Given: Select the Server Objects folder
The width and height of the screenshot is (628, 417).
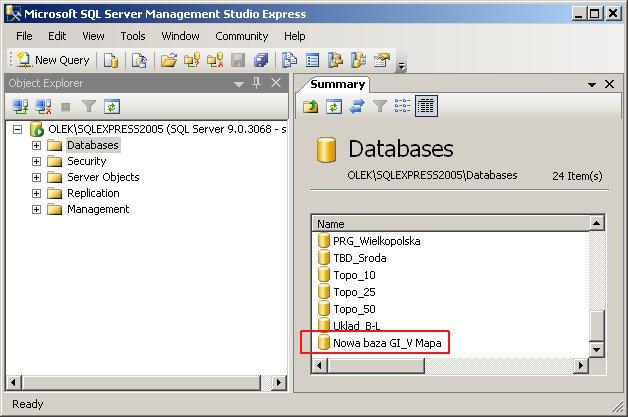Looking at the screenshot, I should click(103, 177).
